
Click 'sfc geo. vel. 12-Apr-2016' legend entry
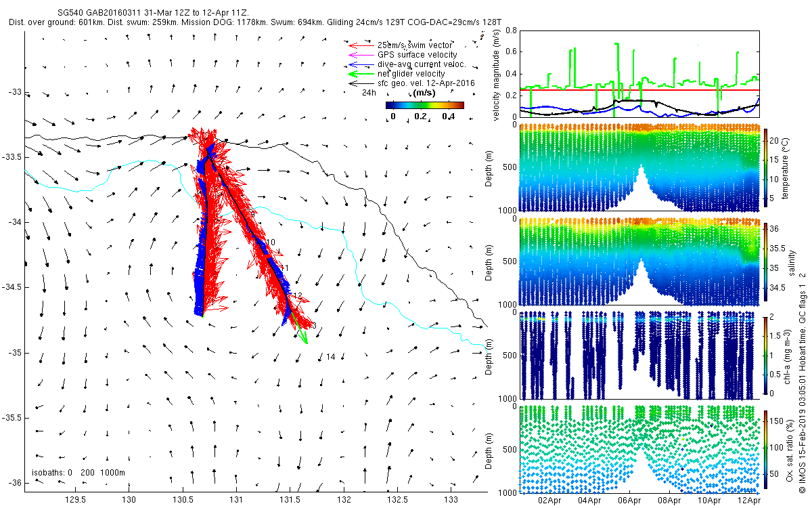pyautogui.click(x=426, y=83)
